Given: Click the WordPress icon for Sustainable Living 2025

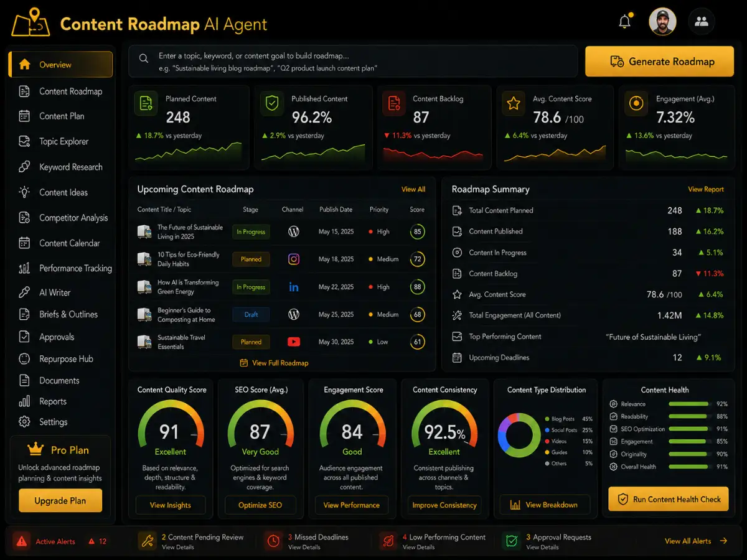Looking at the screenshot, I should click(294, 231).
